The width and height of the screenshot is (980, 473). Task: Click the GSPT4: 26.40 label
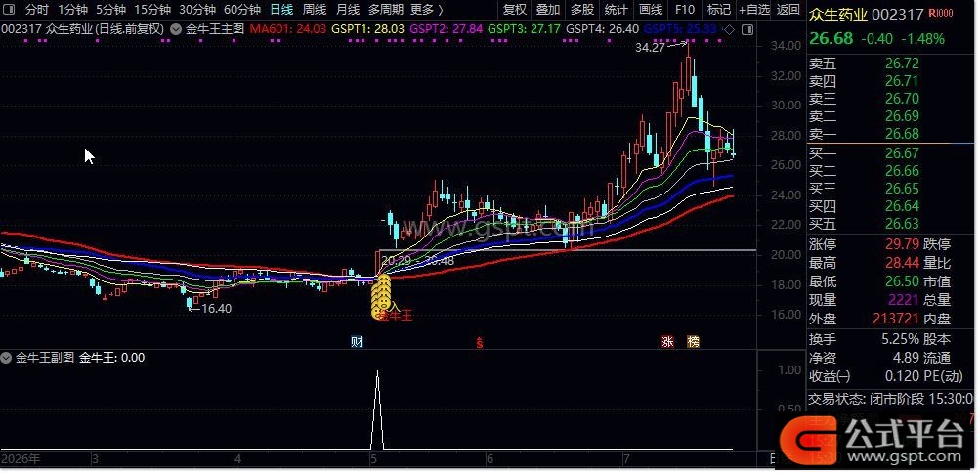602,28
